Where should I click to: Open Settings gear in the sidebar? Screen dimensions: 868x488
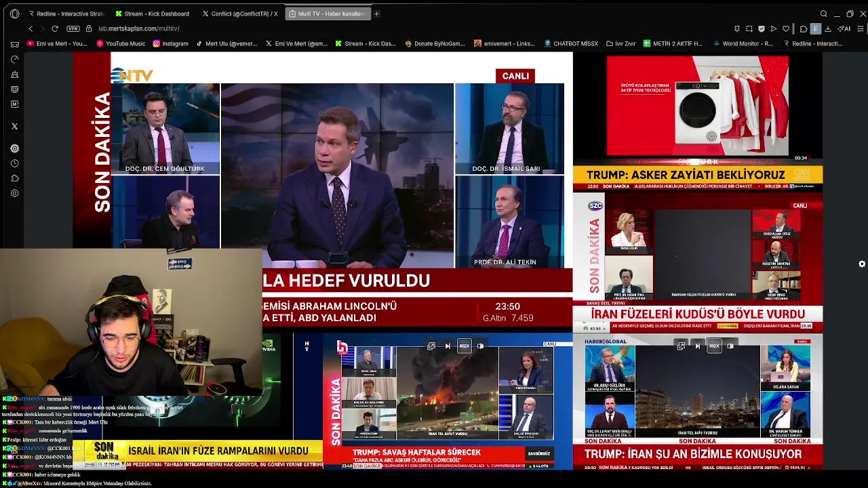point(15,193)
